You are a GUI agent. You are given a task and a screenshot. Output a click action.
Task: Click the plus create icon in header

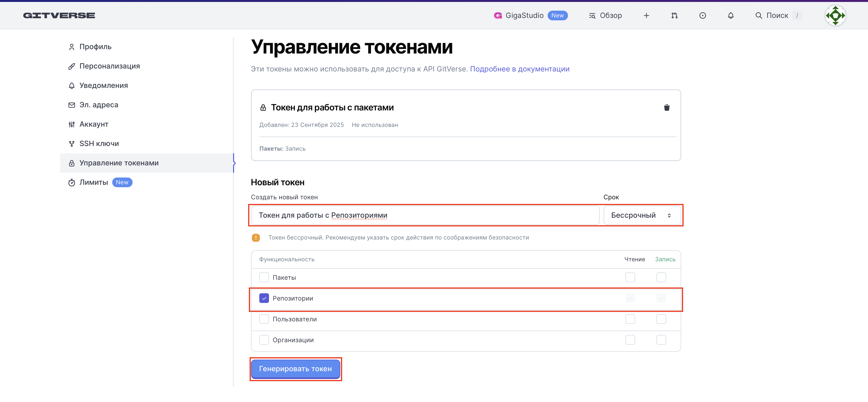point(646,15)
